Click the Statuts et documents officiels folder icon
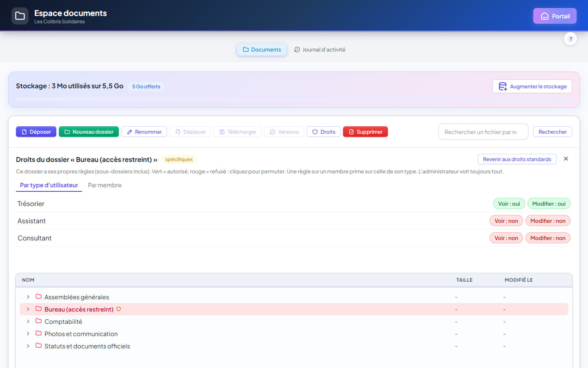Screen dimensions: 588x368 tap(38, 346)
